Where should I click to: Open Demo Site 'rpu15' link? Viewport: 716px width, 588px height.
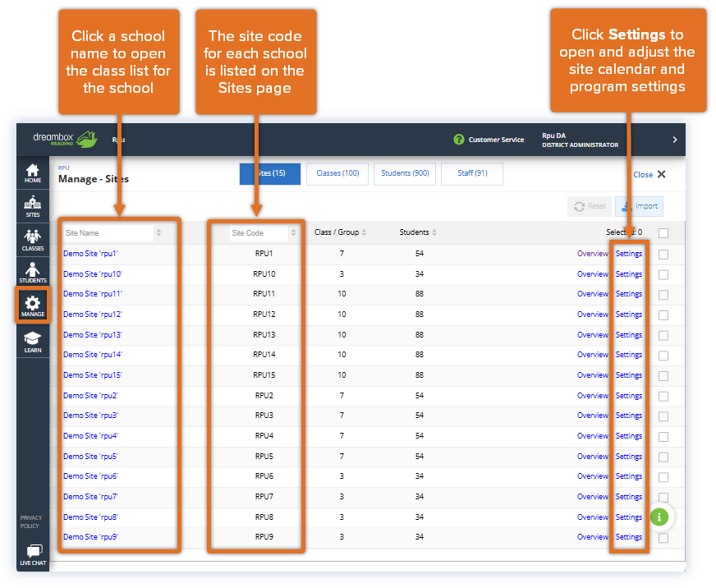[93, 375]
